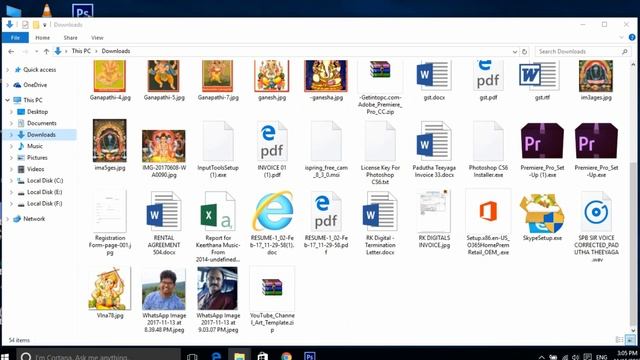Open the View ribbon tab

pos(97,38)
